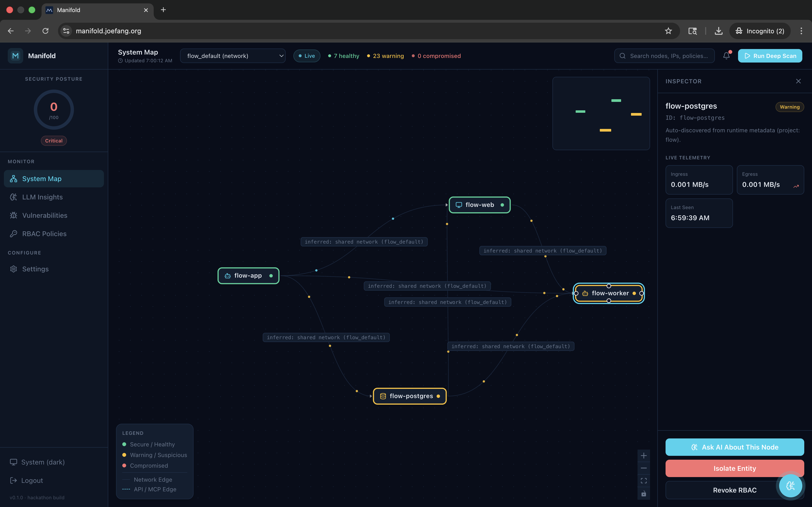Click the notifications bell icon
This screenshot has width=812, height=507.
click(726, 56)
